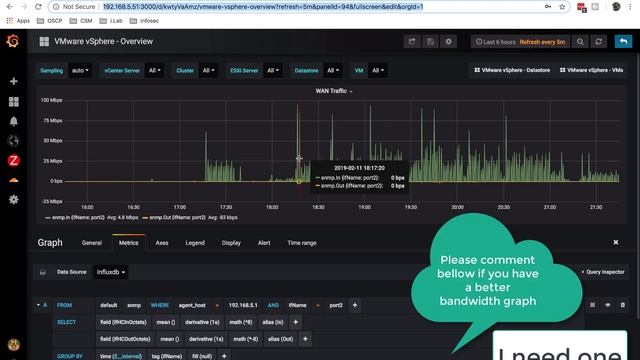The height and width of the screenshot is (360, 640).
Task: Open ESXi Server All dropdown
Action: point(273,71)
